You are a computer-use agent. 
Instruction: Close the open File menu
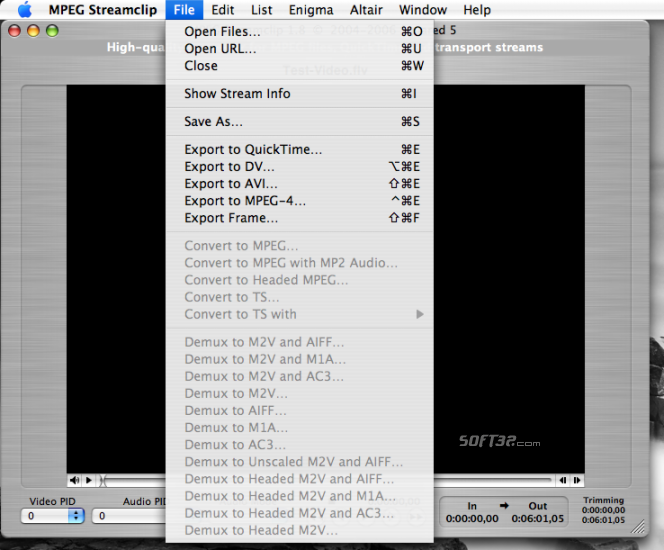click(x=184, y=9)
